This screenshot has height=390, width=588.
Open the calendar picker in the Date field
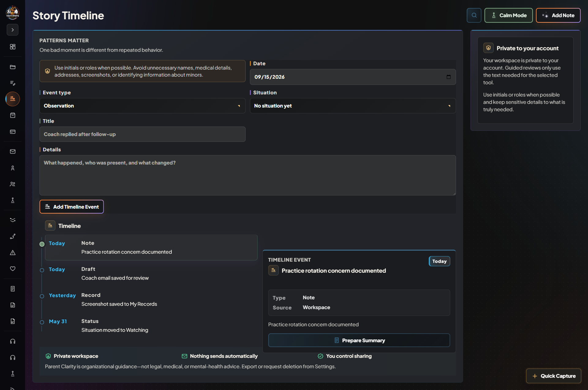point(448,77)
